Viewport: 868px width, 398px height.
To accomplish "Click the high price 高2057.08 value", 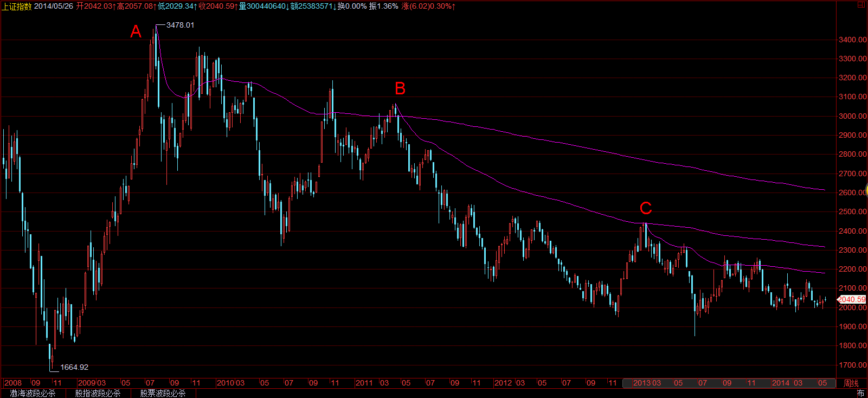I will (x=137, y=6).
